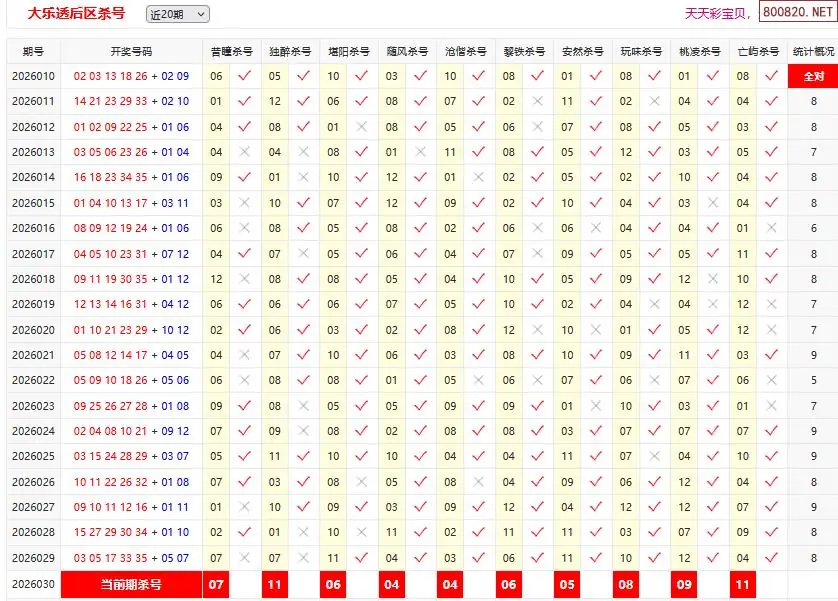The width and height of the screenshot is (838, 601).
Task: Click the X mark in 安然杀号 for period 2026016
Action: click(x=596, y=228)
